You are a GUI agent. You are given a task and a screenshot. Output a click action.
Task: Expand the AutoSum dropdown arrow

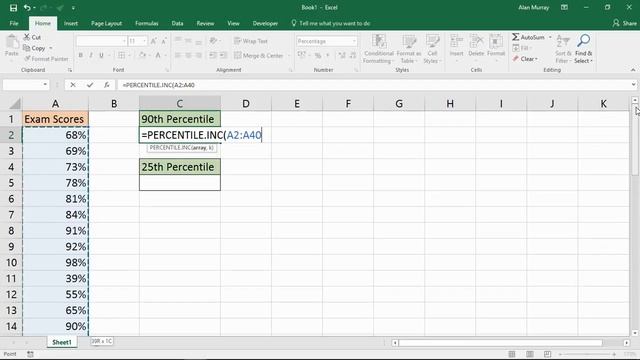pyautogui.click(x=550, y=37)
